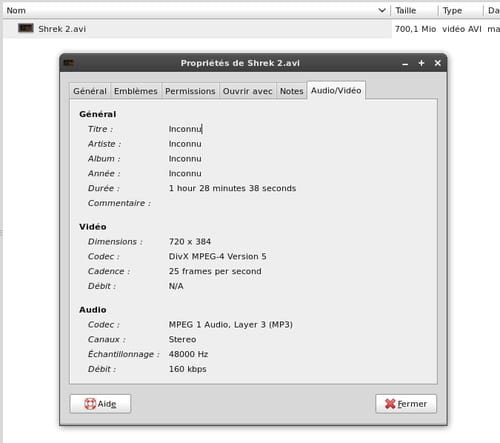The height and width of the screenshot is (443, 500).
Task: Sort file list by Taille column
Action: (x=414, y=11)
